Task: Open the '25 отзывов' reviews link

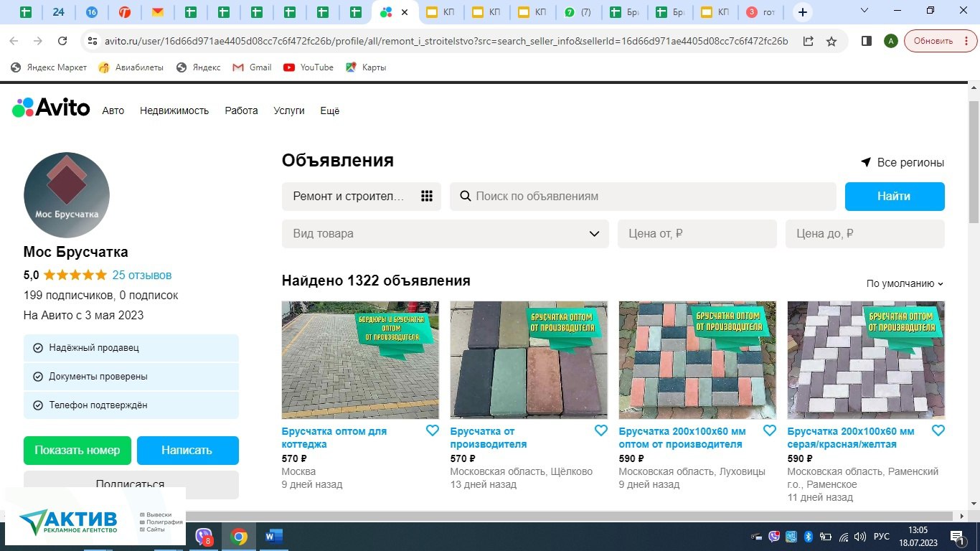Action: pos(142,275)
